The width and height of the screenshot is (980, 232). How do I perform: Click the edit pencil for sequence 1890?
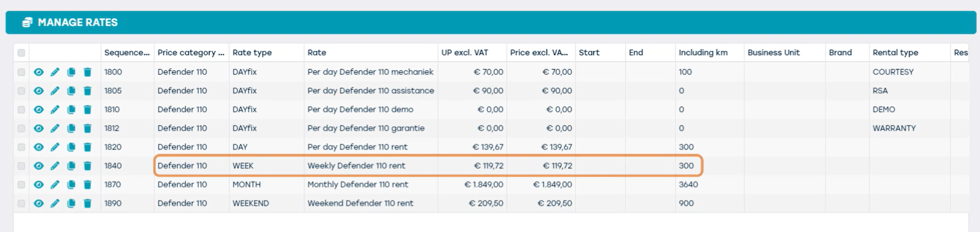click(55, 203)
